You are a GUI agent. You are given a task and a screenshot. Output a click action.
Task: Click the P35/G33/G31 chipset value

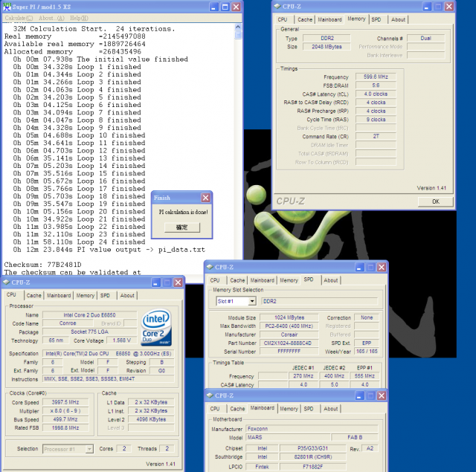pyautogui.click(x=312, y=448)
